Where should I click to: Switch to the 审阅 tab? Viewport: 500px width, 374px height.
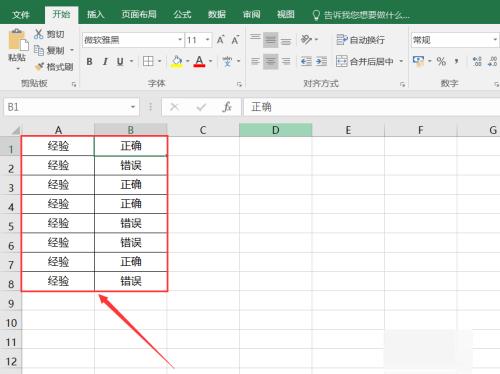click(251, 15)
